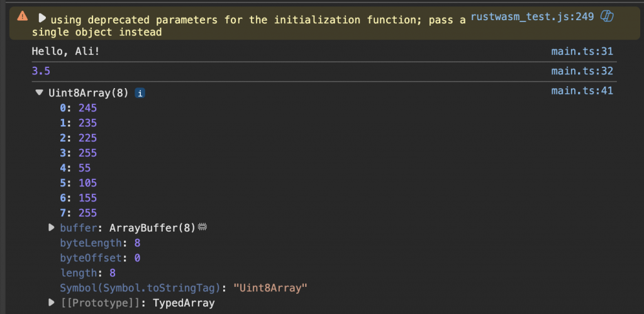Image resolution: width=644 pixels, height=314 pixels.
Task: Expand the deprecated parameters warning message
Action: [x=43, y=18]
